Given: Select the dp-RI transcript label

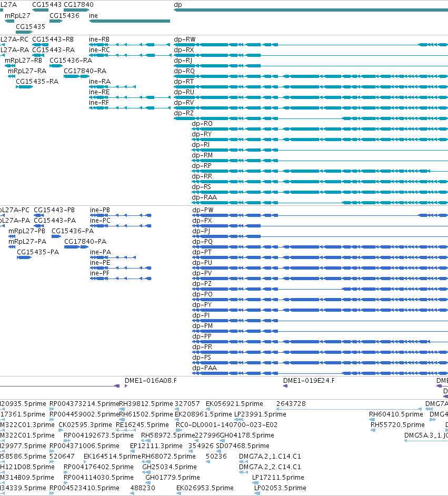Looking at the screenshot, I should [201, 145].
